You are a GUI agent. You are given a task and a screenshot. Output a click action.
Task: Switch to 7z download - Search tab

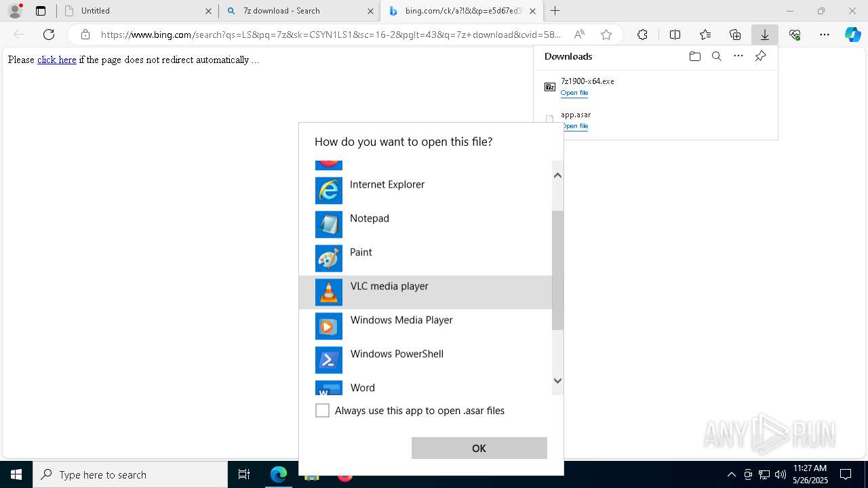pyautogui.click(x=299, y=11)
